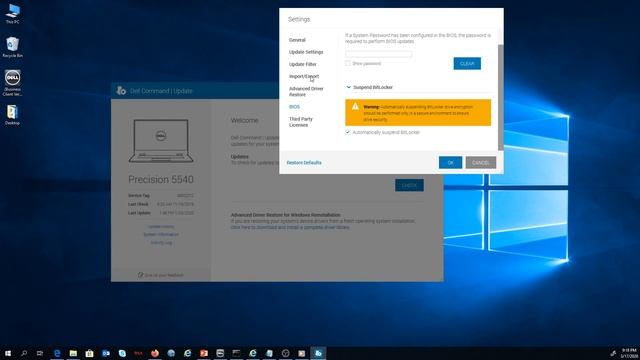Open Outlook from the taskbar
Viewport: 640px width, 360px height.
(x=106, y=353)
